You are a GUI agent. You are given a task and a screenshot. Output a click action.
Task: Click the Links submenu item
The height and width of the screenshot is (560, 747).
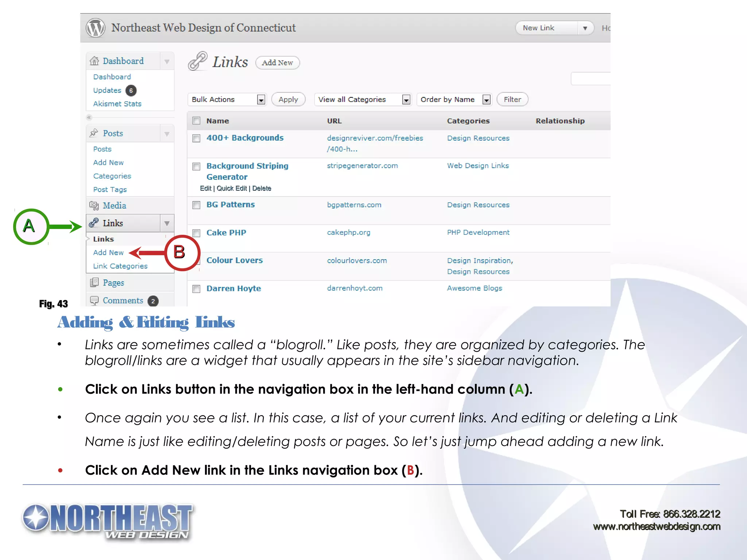[x=103, y=239]
